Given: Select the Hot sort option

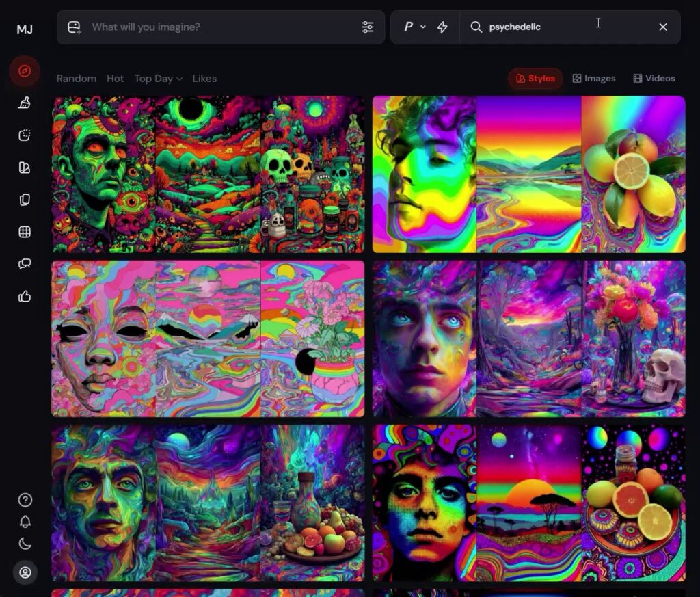Looking at the screenshot, I should point(115,79).
